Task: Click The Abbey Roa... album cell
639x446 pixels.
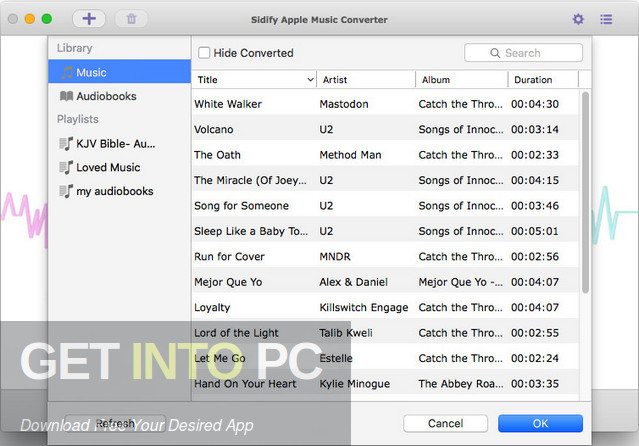Action: coord(461,384)
